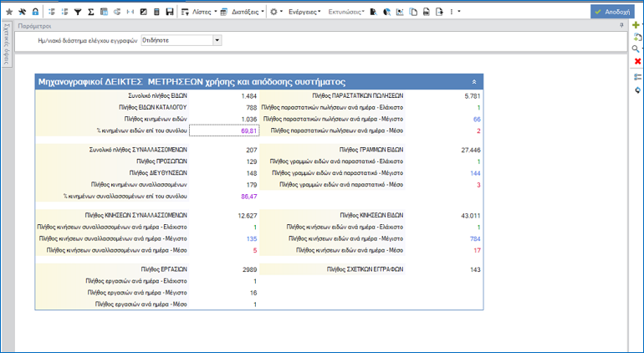Click the column width arrows icon
Image resolution: width=644 pixels, height=353 pixels.
pyautogui.click(x=130, y=12)
